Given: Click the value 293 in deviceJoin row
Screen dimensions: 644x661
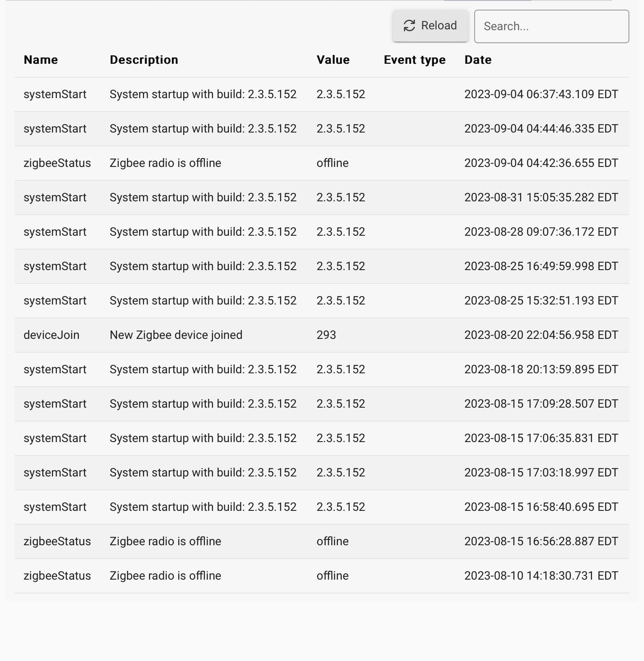Looking at the screenshot, I should point(326,335).
